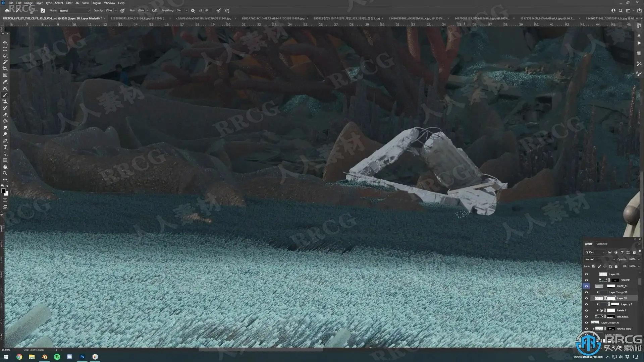The image size is (644, 362).
Task: Click the Start button on taskbar
Action: [x=6, y=357]
